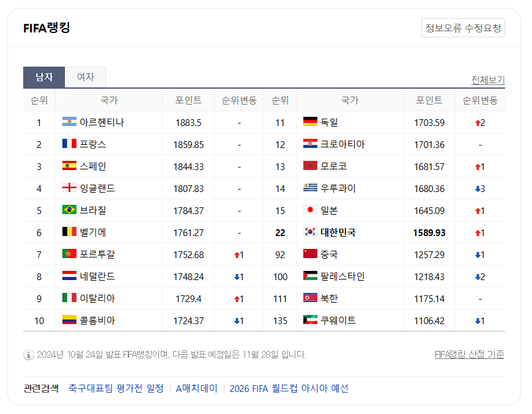Select the 남자 rankings tab
532x414 pixels.
coord(43,78)
